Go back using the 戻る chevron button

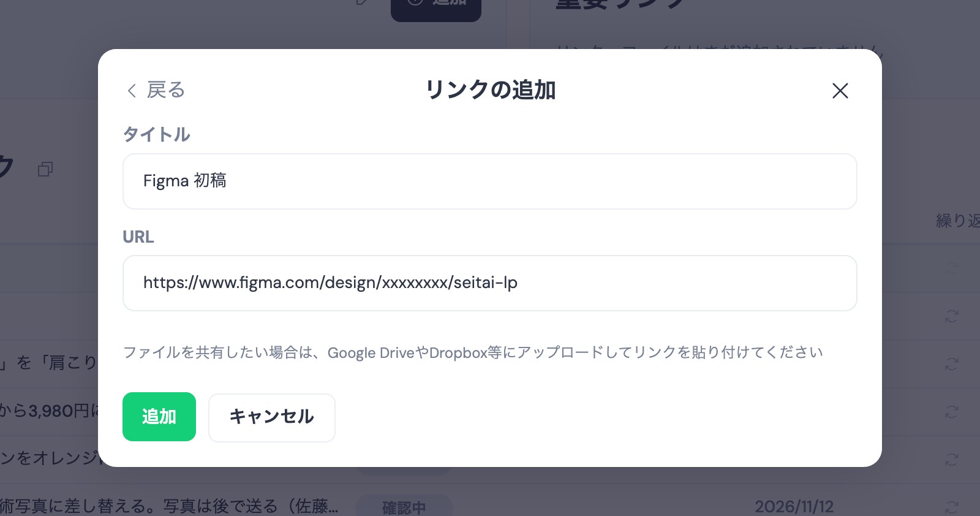(x=156, y=90)
